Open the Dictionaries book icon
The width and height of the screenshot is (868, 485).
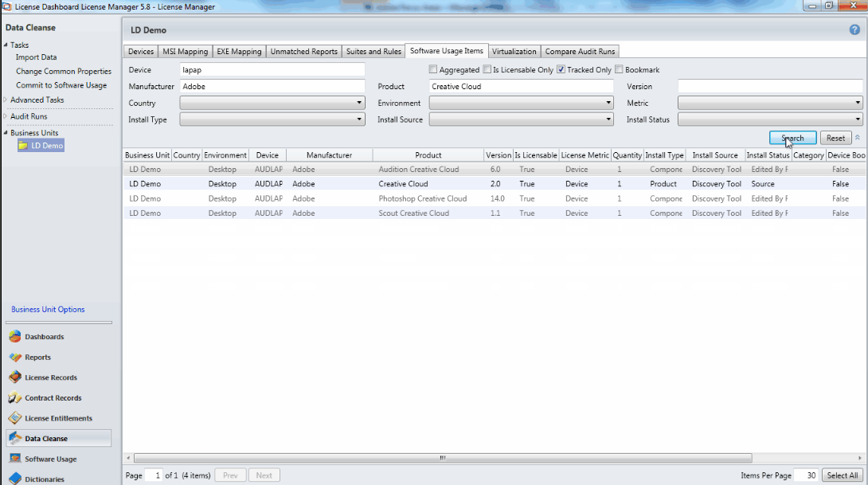tap(14, 479)
